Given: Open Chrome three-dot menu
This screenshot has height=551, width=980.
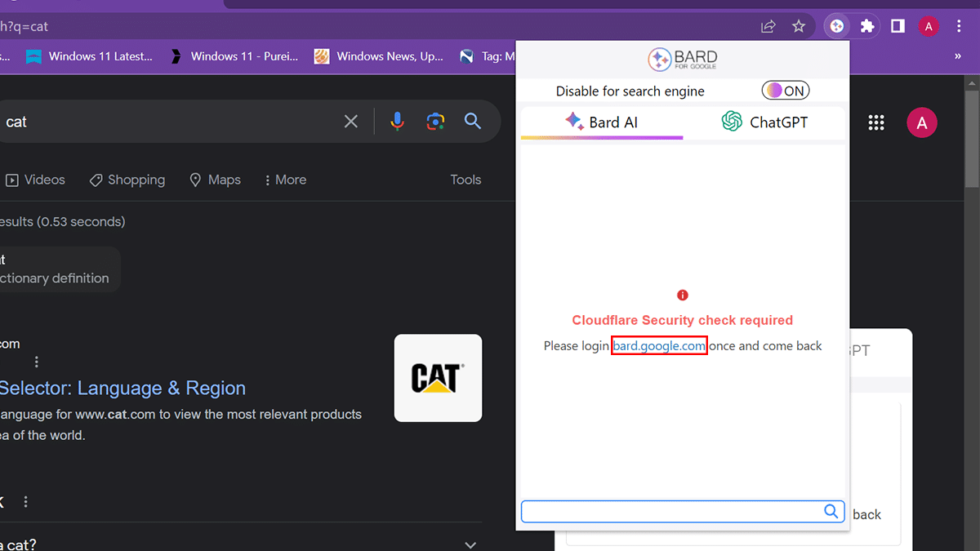Looking at the screenshot, I should tap(959, 26).
